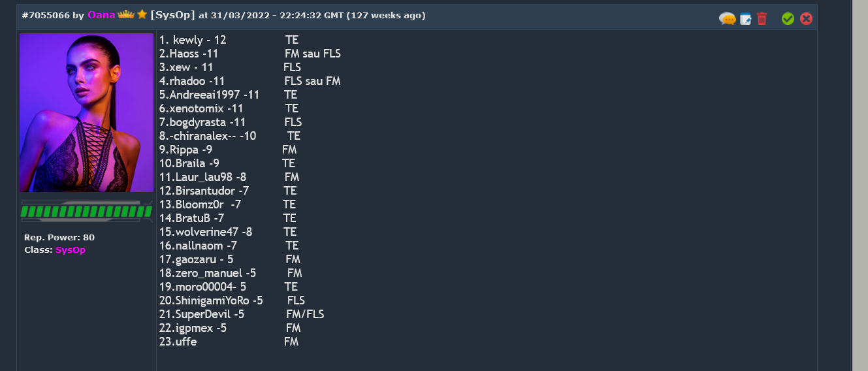This screenshot has height=371, width=868.
Task: Delete the post with red trash icon
Action: point(762,19)
